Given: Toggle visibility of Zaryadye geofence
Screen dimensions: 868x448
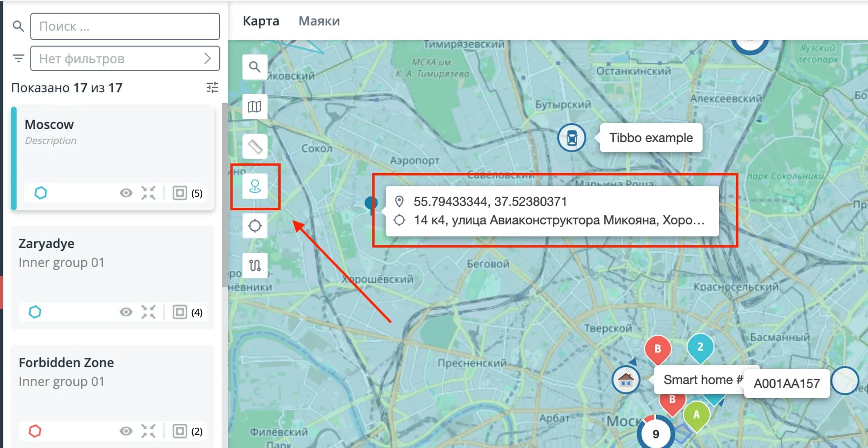Looking at the screenshot, I should [x=126, y=312].
